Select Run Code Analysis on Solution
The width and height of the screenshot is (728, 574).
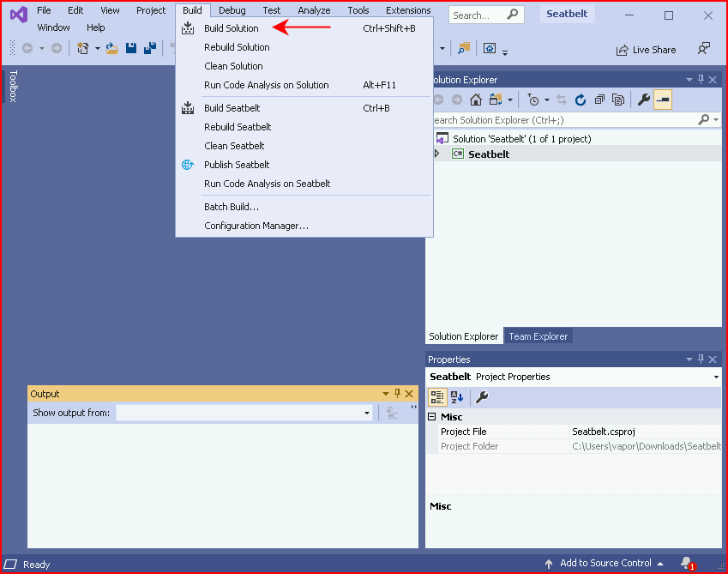click(x=304, y=85)
